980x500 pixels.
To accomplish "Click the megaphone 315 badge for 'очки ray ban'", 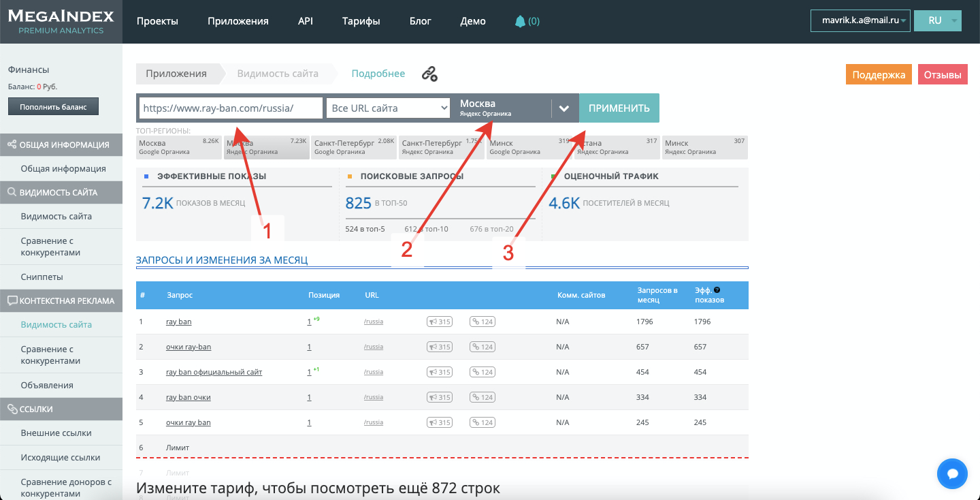I will point(440,422).
